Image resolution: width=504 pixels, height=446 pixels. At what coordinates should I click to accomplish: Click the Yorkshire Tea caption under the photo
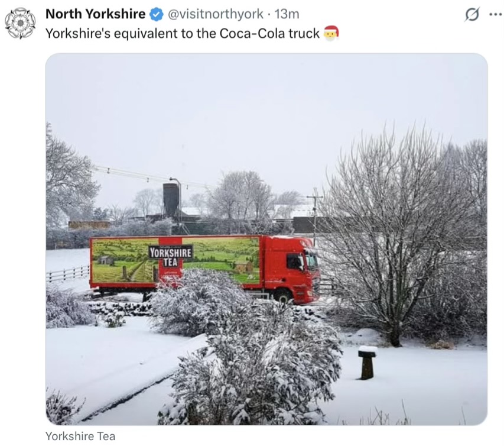pos(80,436)
